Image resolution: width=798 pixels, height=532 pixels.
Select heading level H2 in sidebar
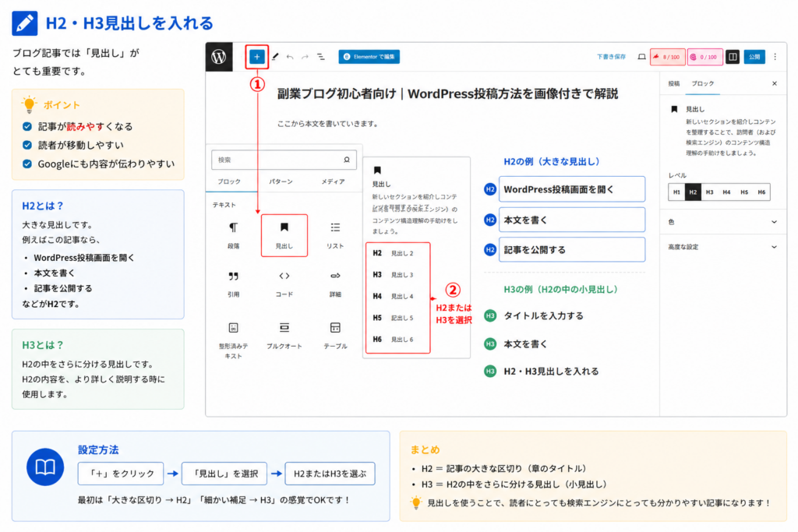click(693, 192)
